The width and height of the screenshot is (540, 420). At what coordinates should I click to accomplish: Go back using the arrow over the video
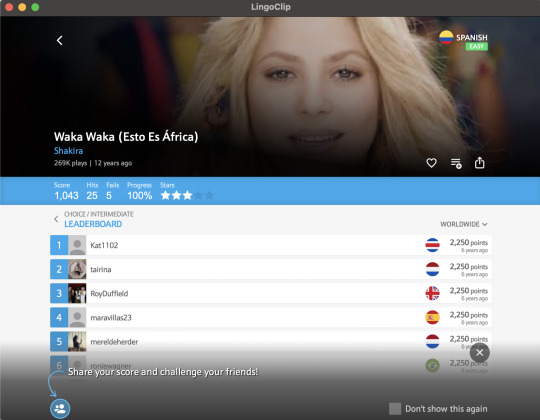point(60,40)
